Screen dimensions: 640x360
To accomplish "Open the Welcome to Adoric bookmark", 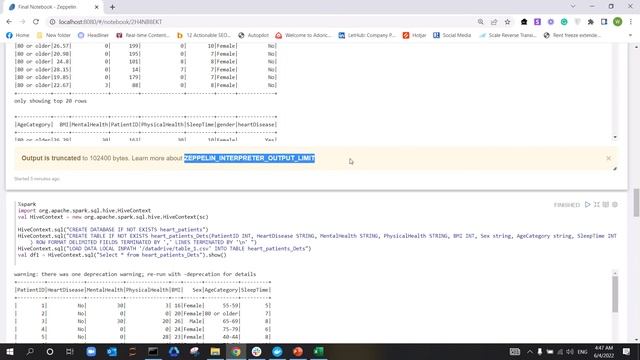I will (304, 35).
